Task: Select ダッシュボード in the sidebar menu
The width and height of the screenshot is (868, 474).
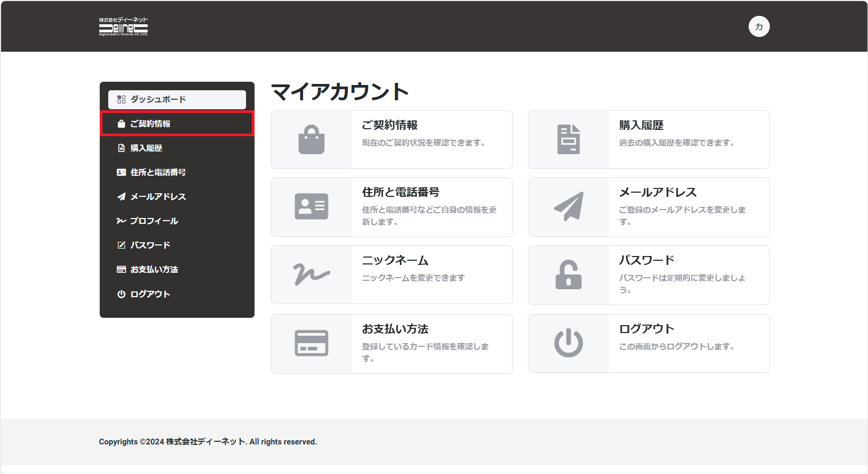Action: coord(177,99)
